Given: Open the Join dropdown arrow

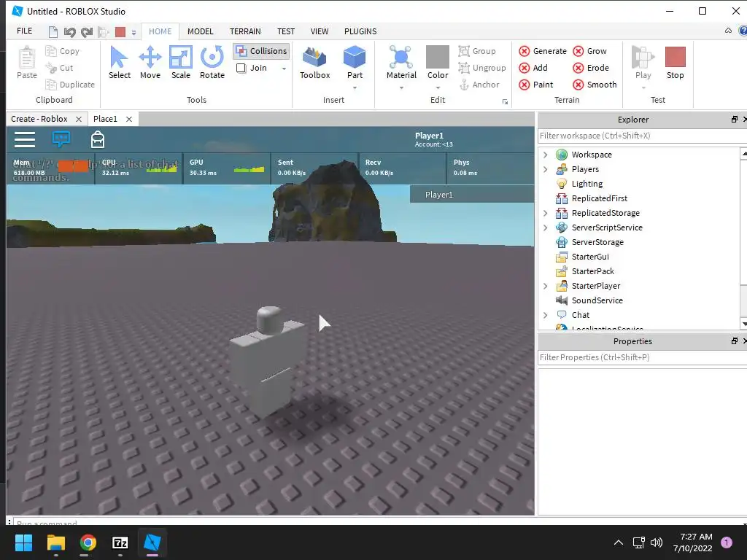Looking at the screenshot, I should pyautogui.click(x=284, y=69).
